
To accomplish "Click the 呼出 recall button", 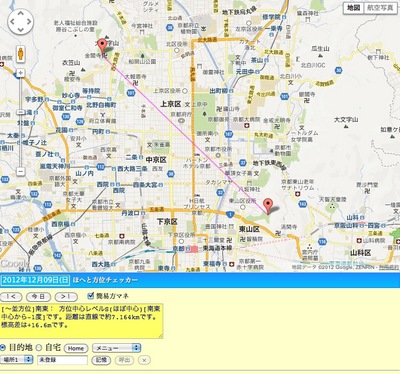I will click(124, 360).
